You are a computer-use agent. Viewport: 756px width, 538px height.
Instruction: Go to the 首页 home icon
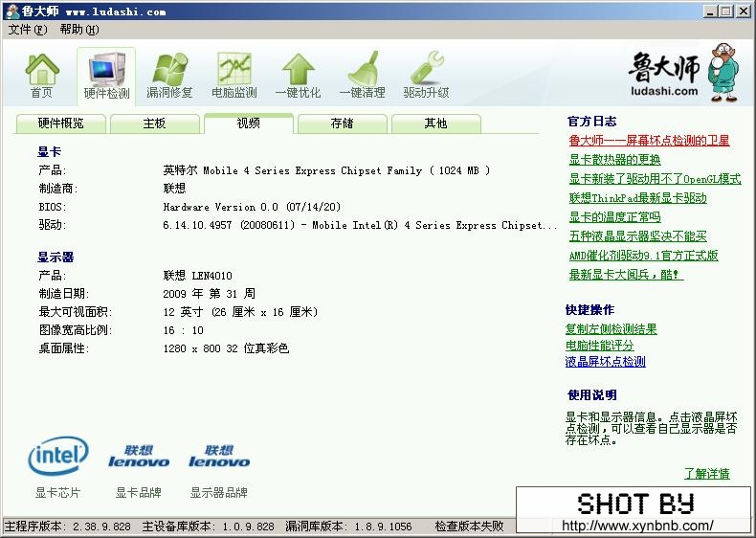tap(42, 76)
